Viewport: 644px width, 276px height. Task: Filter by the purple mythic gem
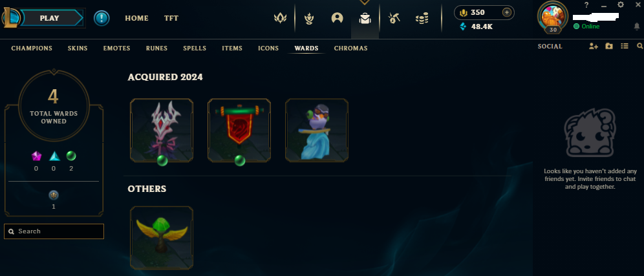pyautogui.click(x=37, y=156)
